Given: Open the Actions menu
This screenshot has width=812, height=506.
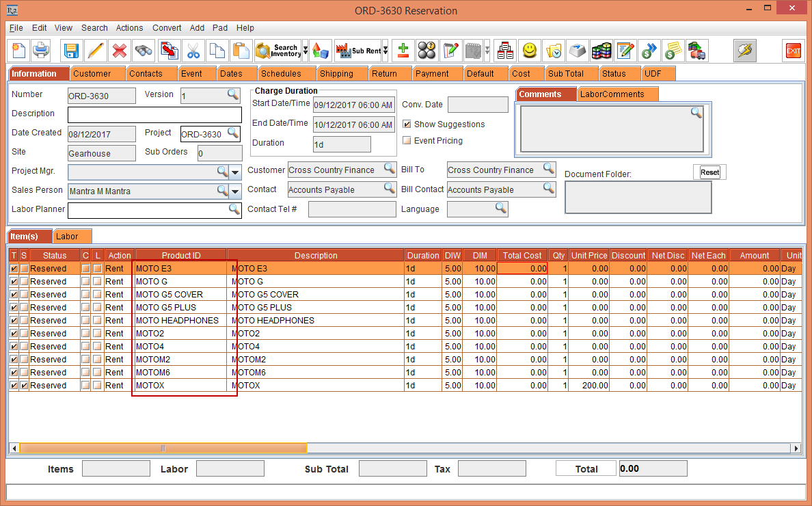Looking at the screenshot, I should [129, 28].
